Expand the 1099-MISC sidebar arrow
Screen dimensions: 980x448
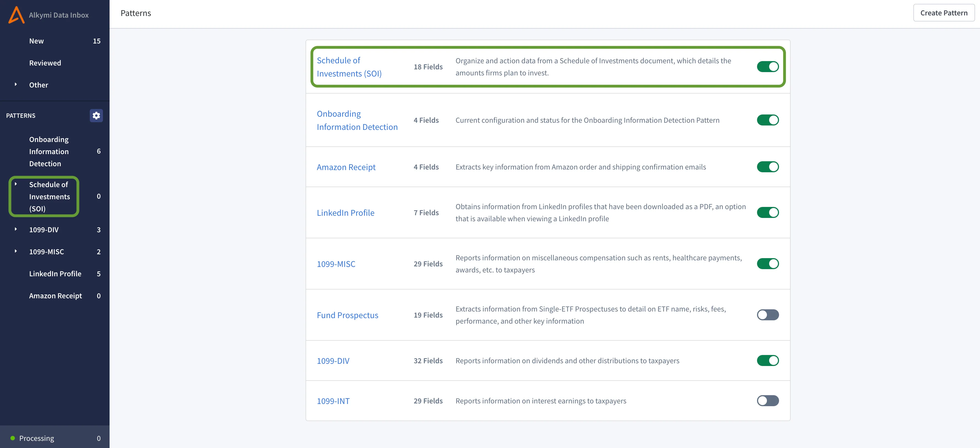16,252
